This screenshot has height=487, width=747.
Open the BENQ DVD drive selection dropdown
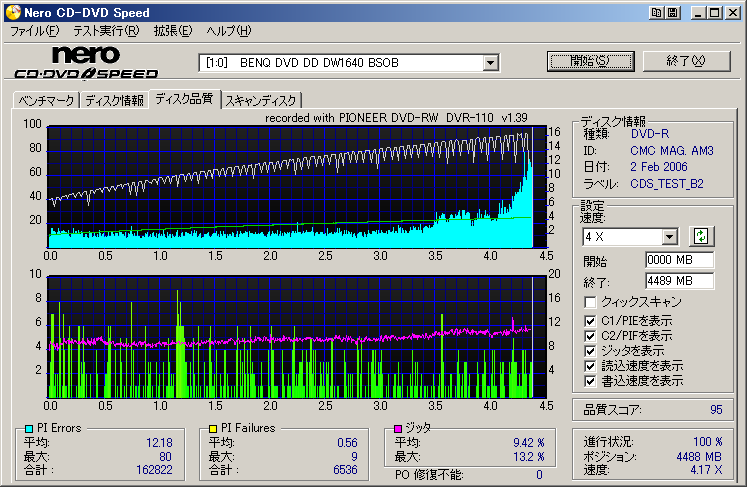click(x=490, y=63)
